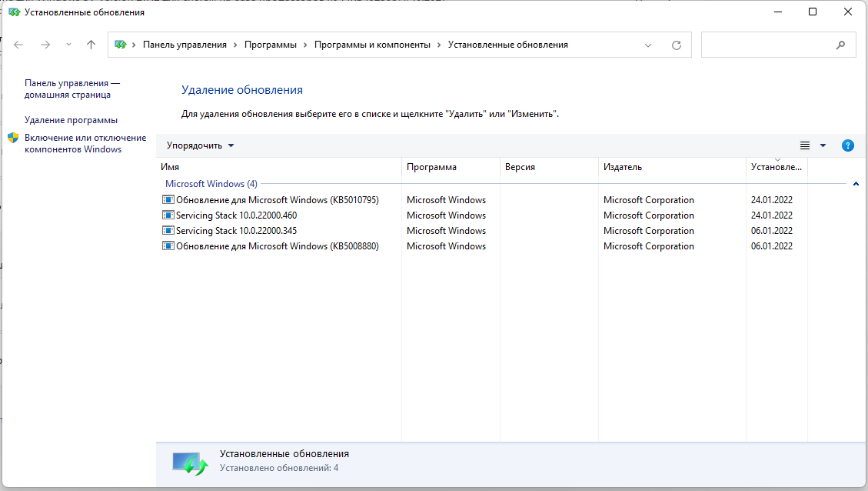Open the view options dropdown arrow

pos(823,145)
